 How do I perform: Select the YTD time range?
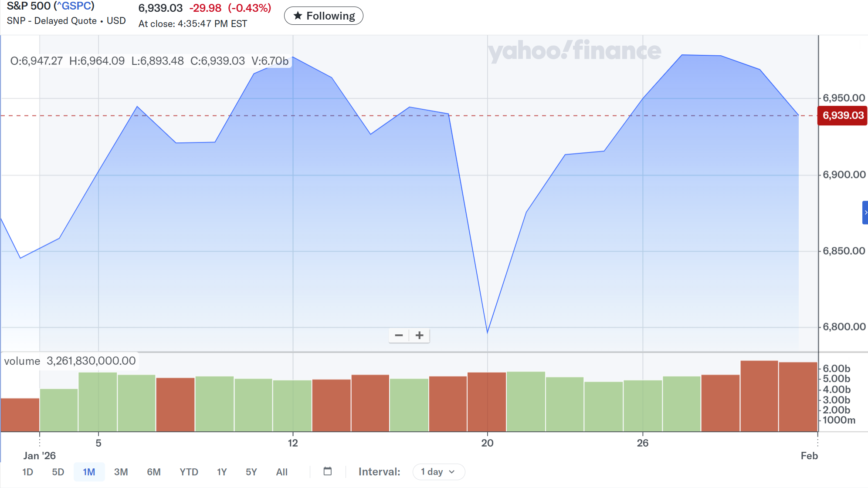tap(189, 472)
